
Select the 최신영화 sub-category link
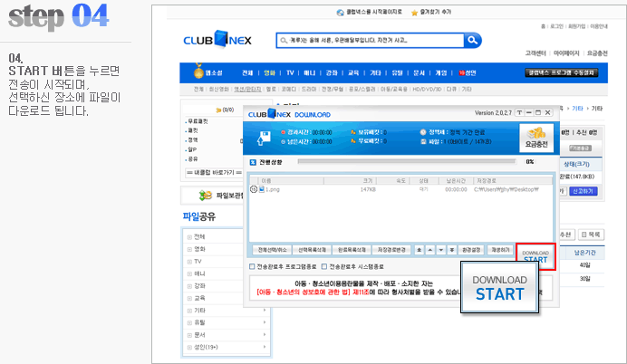click(218, 89)
